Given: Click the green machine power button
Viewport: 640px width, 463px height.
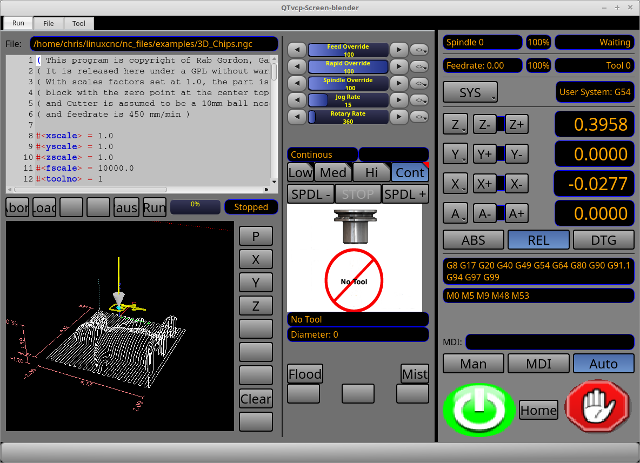Looking at the screenshot, I should pos(477,408).
